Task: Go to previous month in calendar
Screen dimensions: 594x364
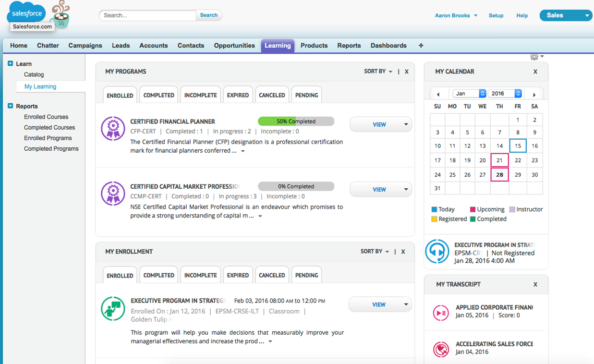Action: 438,94
